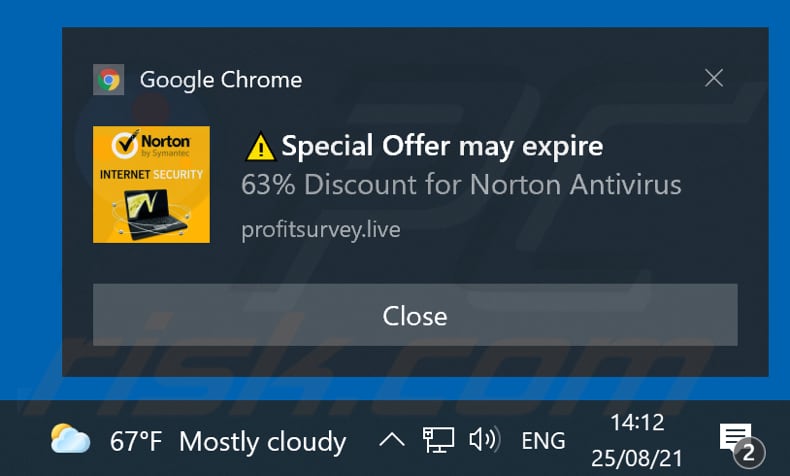Click the Special Offer may expire title

tap(442, 147)
